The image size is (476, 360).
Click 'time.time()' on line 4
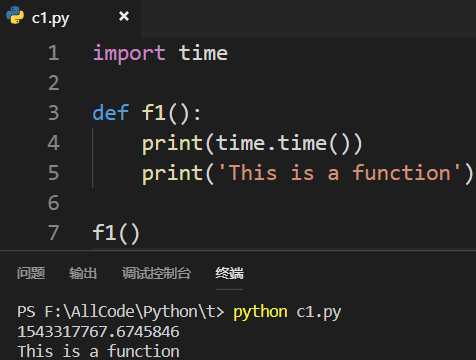click(283, 143)
